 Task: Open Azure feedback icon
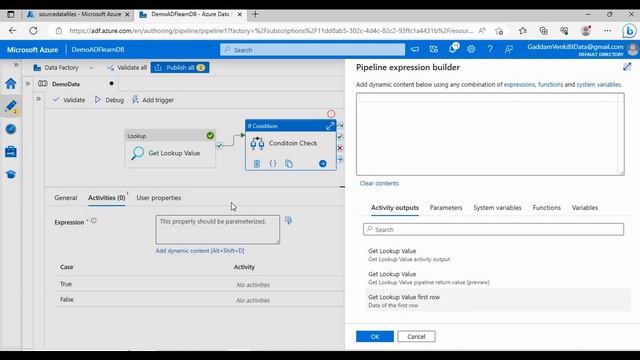click(x=509, y=49)
